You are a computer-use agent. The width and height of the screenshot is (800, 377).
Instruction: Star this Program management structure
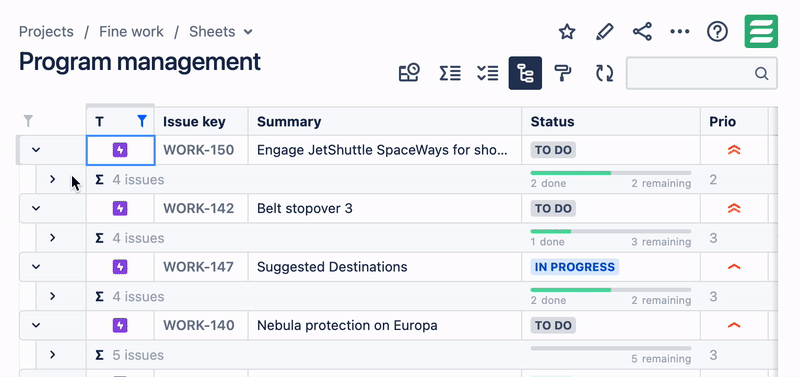coord(567,32)
